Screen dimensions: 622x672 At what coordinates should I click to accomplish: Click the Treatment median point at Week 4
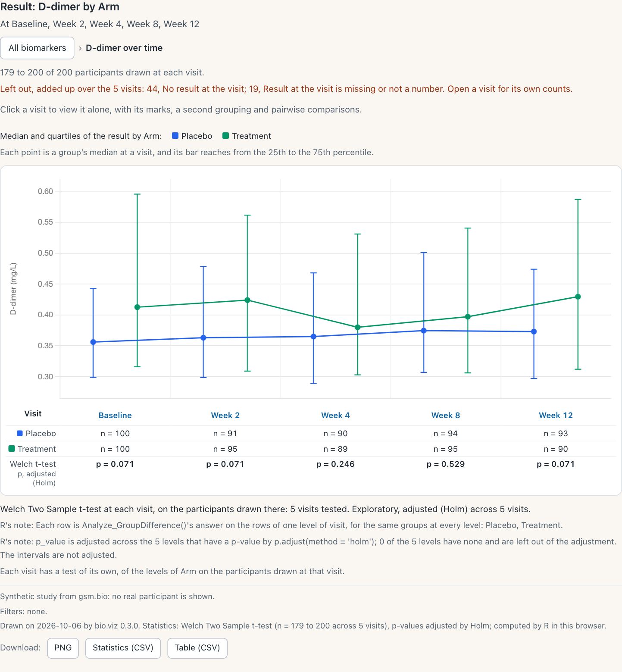click(x=357, y=328)
